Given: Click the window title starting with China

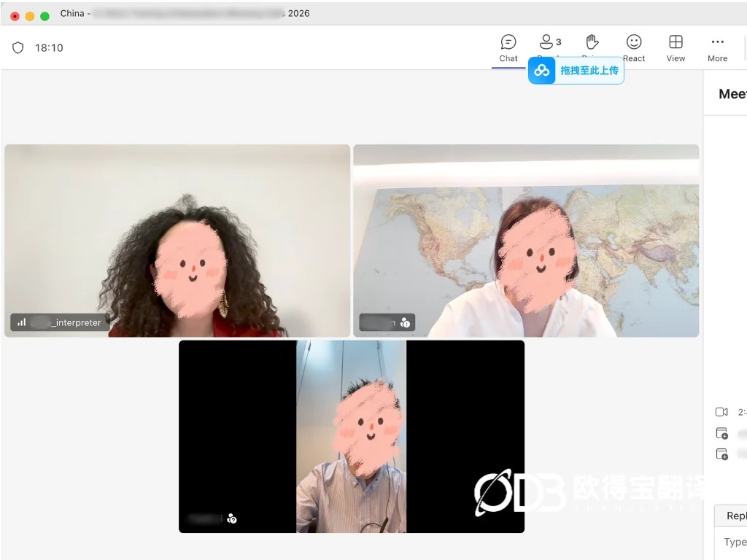Looking at the screenshot, I should click(185, 13).
